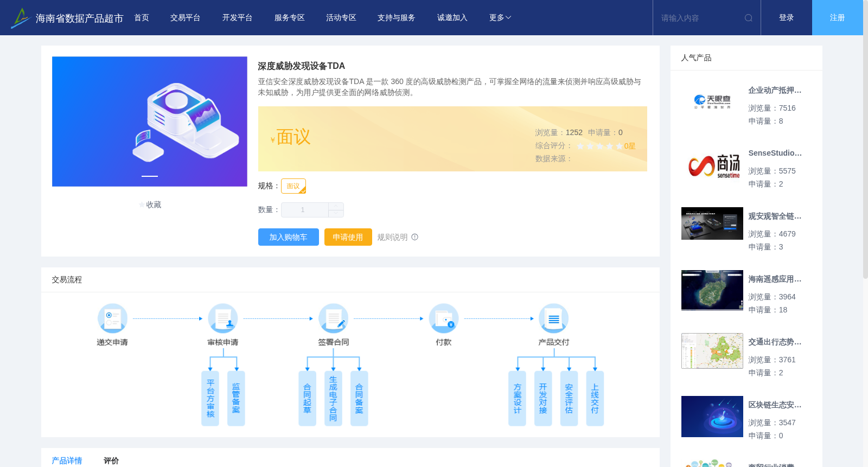Screen dimensions: 868x467
Task: Open the 区块链生态安 product thumbnail
Action: [x=712, y=417]
